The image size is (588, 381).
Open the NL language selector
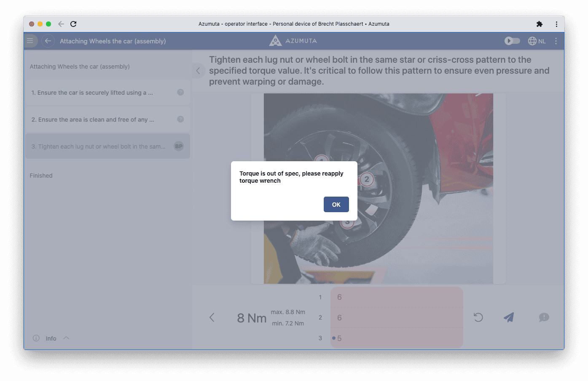click(536, 41)
